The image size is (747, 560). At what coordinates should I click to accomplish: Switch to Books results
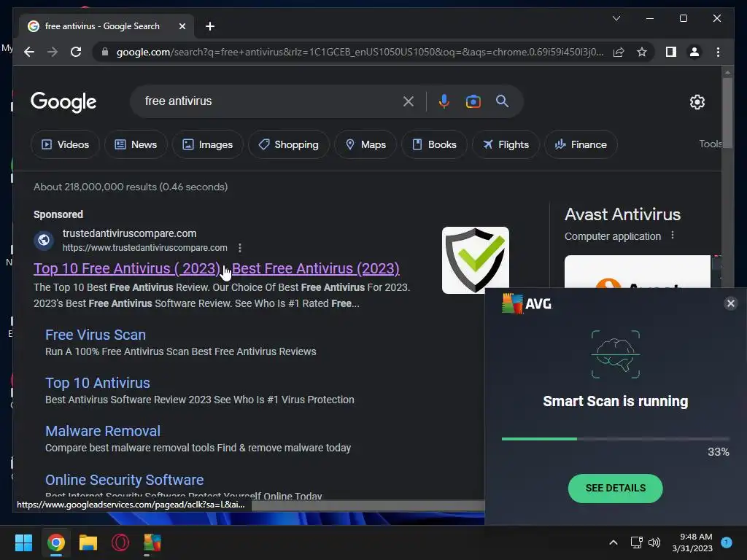coord(434,144)
